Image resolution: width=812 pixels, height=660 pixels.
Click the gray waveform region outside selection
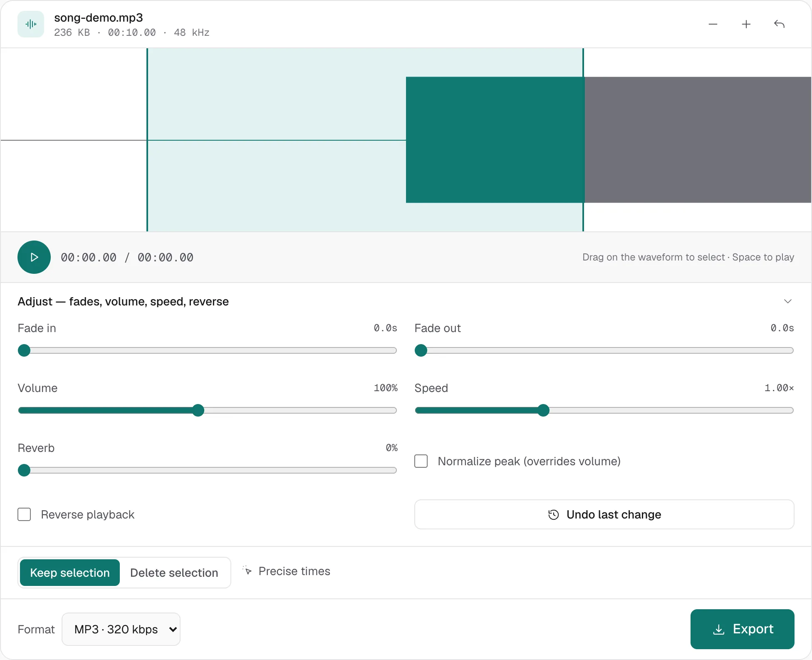click(698, 140)
